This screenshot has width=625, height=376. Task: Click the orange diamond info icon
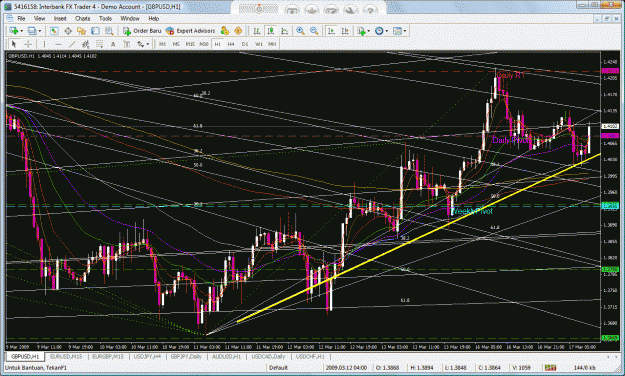click(238, 31)
